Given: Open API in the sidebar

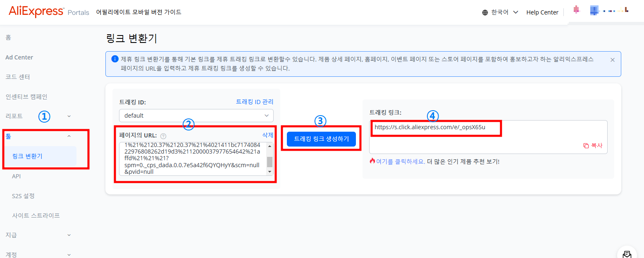Looking at the screenshot, I should tap(17, 176).
